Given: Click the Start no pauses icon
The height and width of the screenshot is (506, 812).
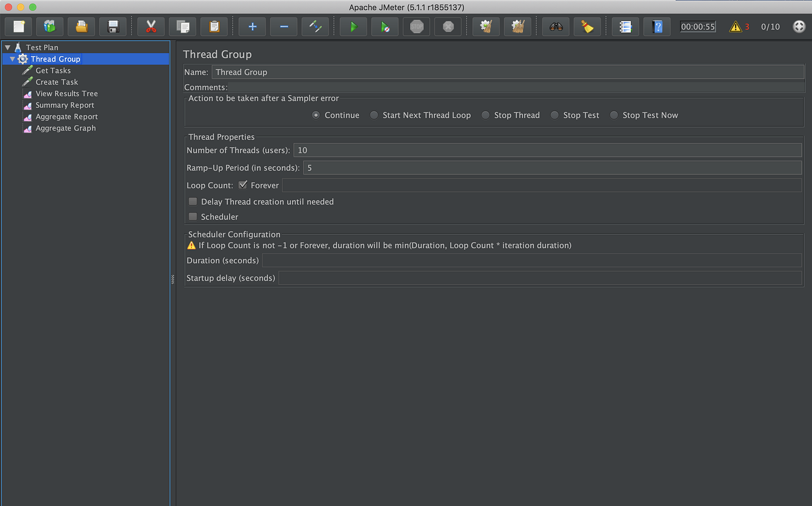Looking at the screenshot, I should pos(385,26).
